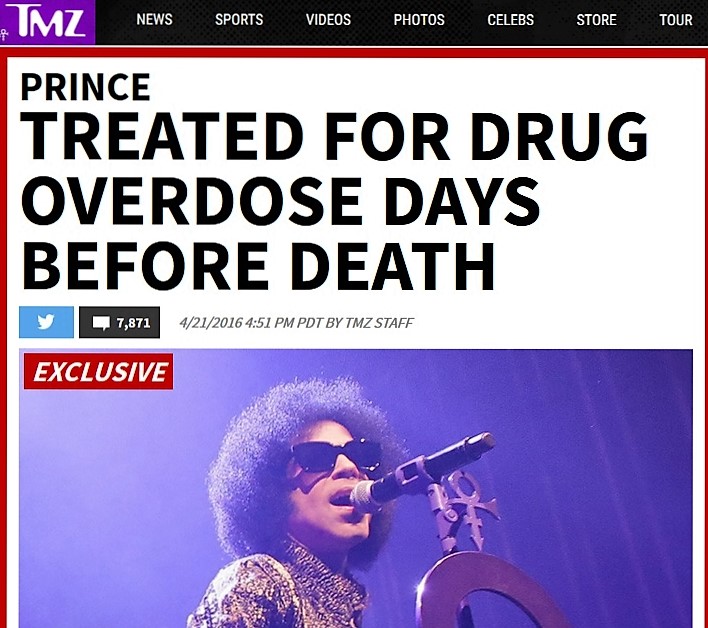Open the TOUR navigation item
The height and width of the screenshot is (628, 708).
(675, 19)
